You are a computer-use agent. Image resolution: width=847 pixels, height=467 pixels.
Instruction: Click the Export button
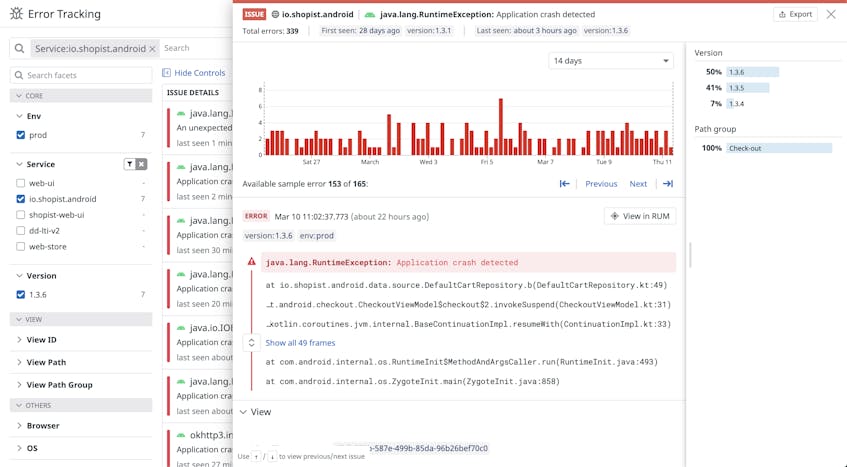(796, 15)
